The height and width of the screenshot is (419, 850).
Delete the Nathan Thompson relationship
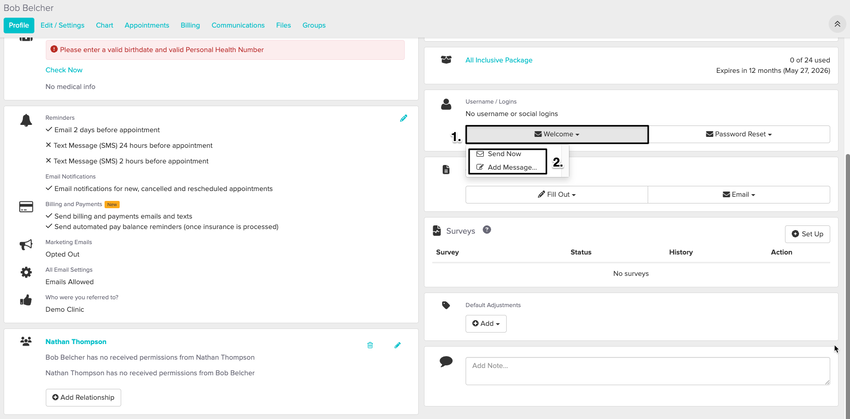(x=370, y=345)
